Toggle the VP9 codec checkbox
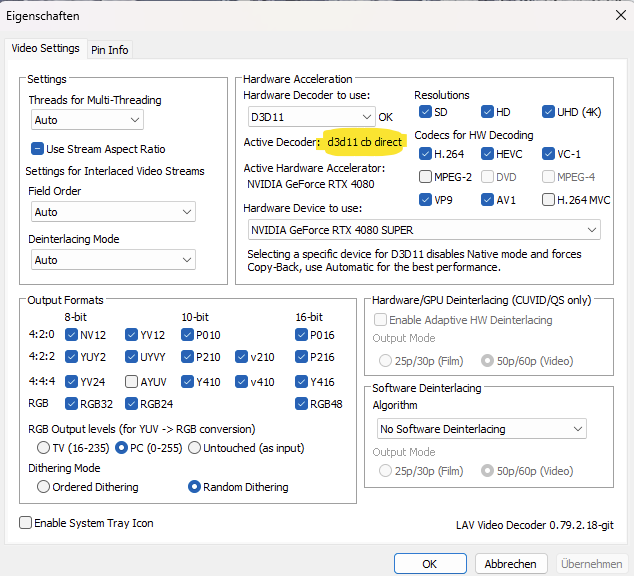Screen dimensions: 634x576 tap(425, 200)
